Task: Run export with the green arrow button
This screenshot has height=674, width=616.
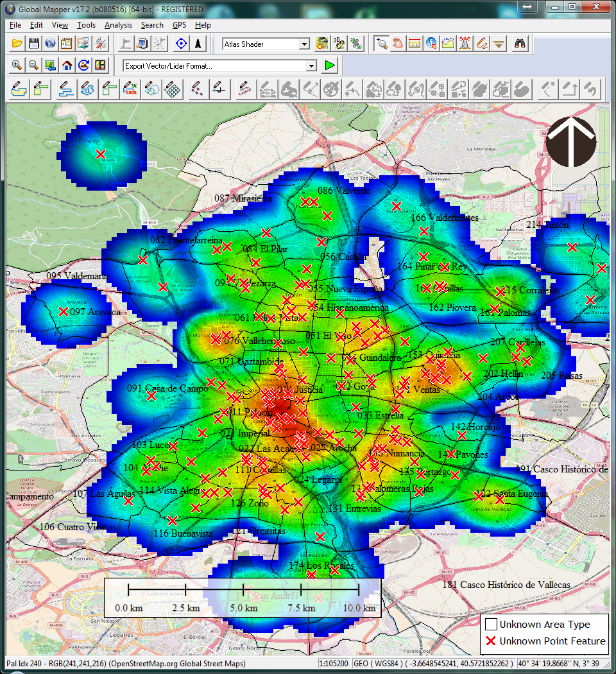Action: pos(329,65)
